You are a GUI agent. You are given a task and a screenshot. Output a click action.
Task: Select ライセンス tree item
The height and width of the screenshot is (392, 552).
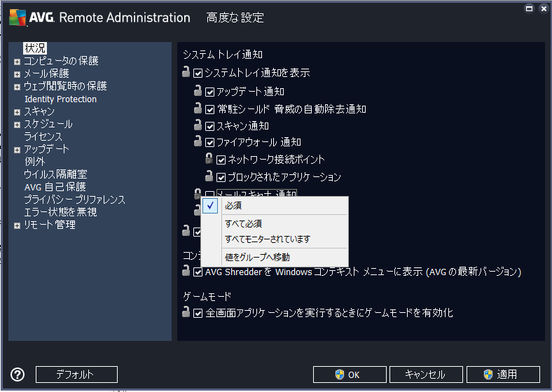[x=43, y=136]
